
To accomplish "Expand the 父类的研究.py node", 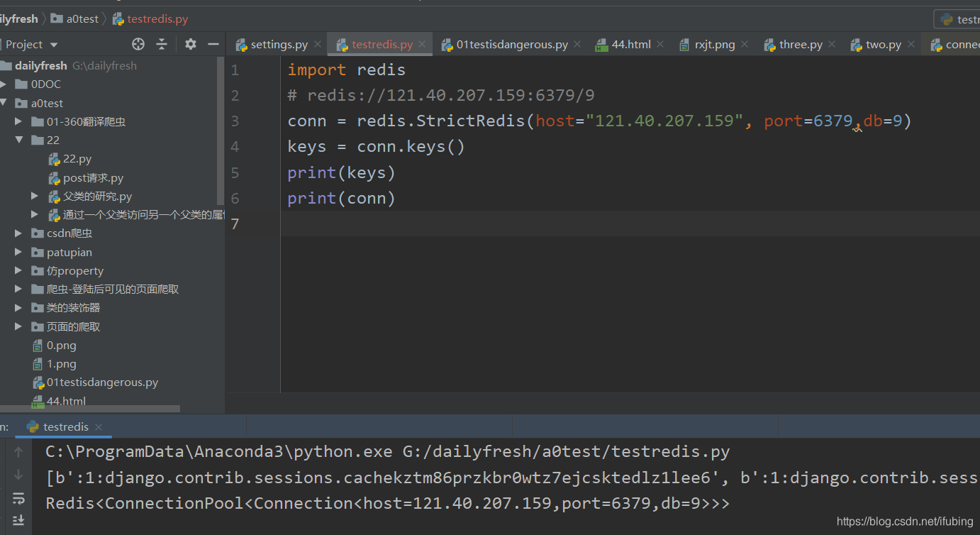I will pos(35,196).
